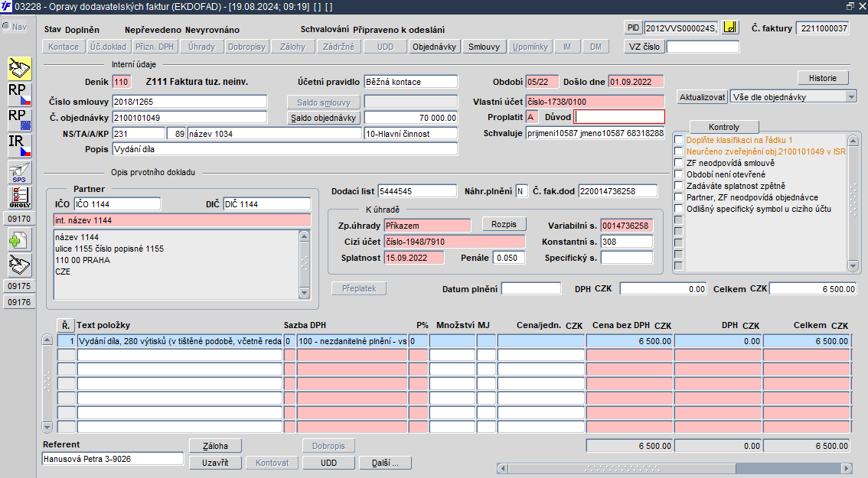Click the Popis field Vydání díla
Image resolution: width=868 pixels, height=478 pixels.
point(285,149)
